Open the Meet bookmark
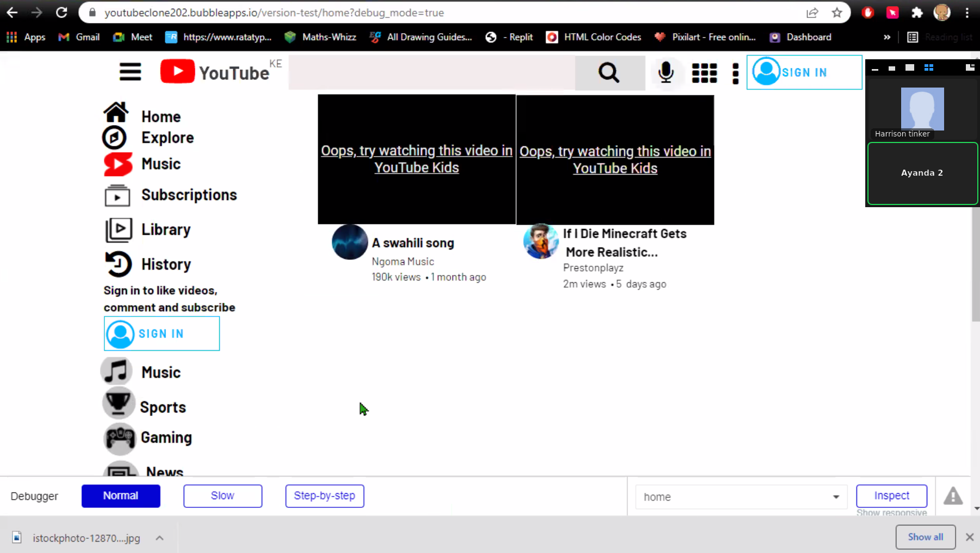Screen dimensions: 980x553 click(133, 37)
